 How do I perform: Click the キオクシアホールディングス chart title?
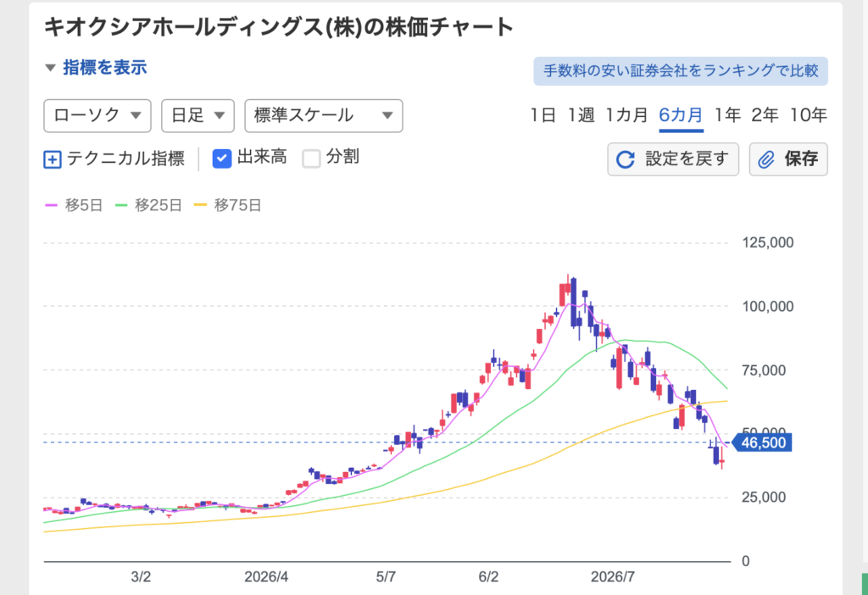click(x=279, y=27)
